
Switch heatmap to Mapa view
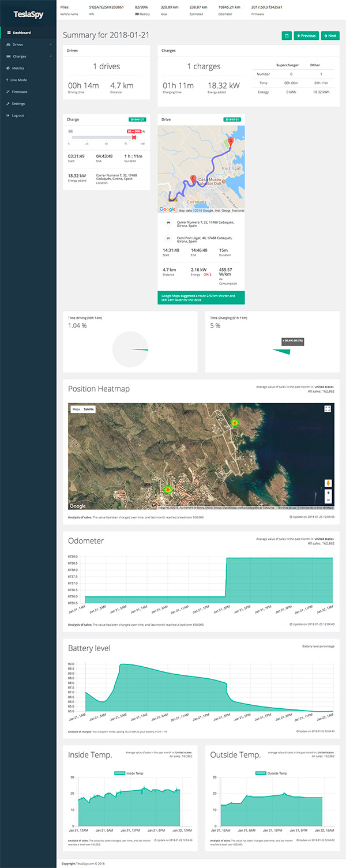click(x=76, y=409)
